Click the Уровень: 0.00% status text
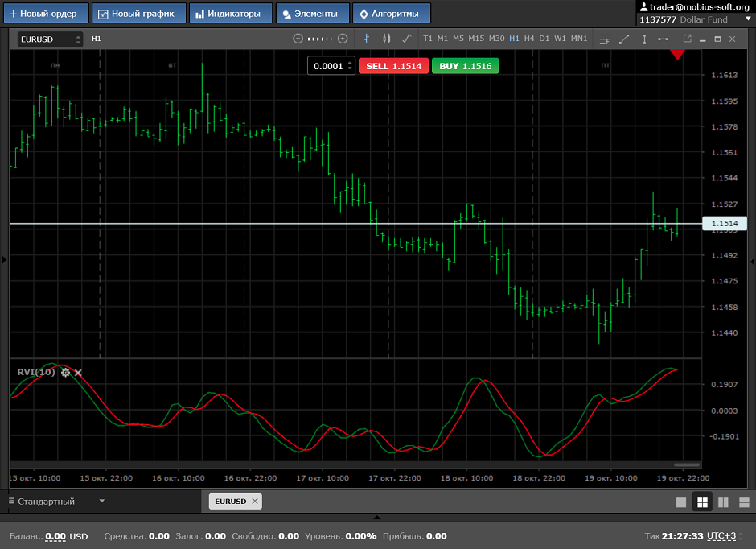Viewport: 756px width, 549px height. [x=340, y=536]
